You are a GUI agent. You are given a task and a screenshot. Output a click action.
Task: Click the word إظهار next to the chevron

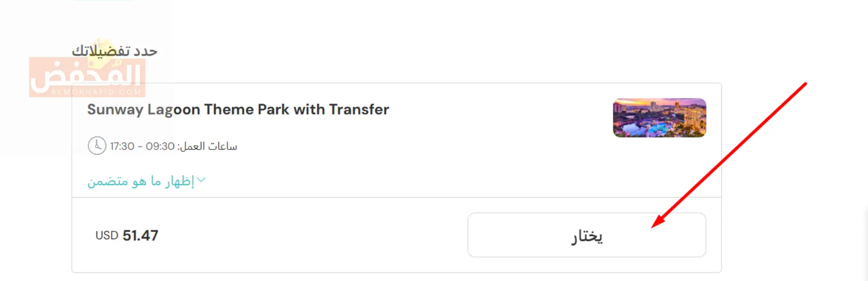pos(180,181)
